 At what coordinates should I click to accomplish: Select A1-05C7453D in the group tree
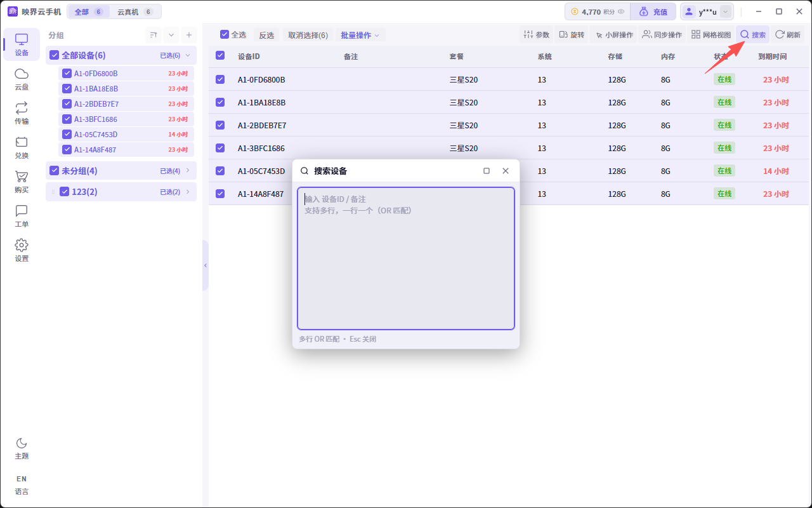click(x=126, y=135)
